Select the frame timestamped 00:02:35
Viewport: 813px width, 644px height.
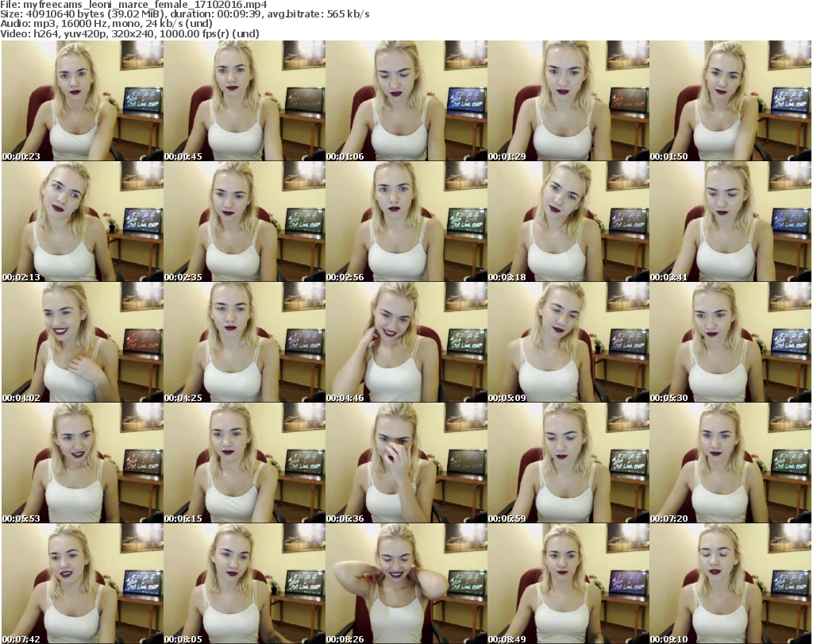[245, 222]
